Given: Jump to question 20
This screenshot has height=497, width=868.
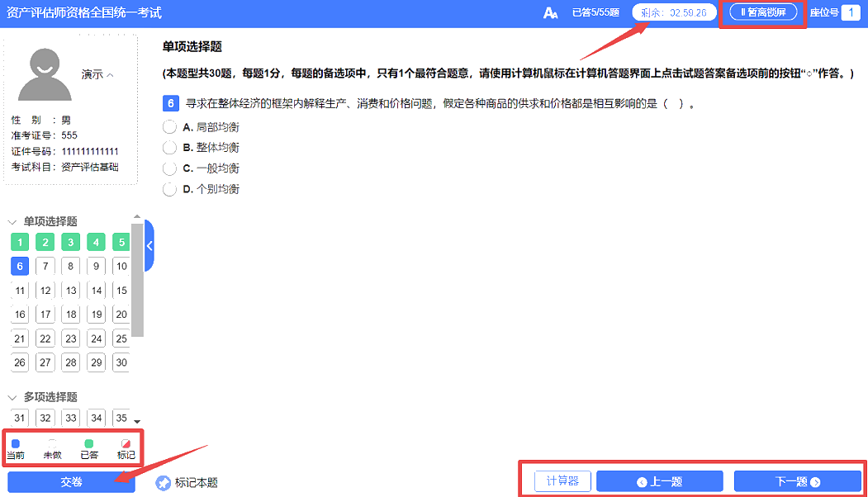Looking at the screenshot, I should pos(121,315).
